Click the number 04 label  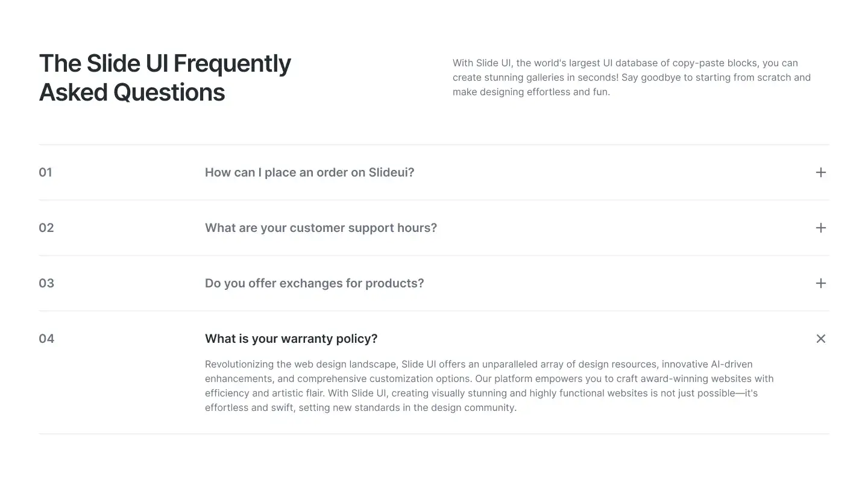(x=46, y=339)
